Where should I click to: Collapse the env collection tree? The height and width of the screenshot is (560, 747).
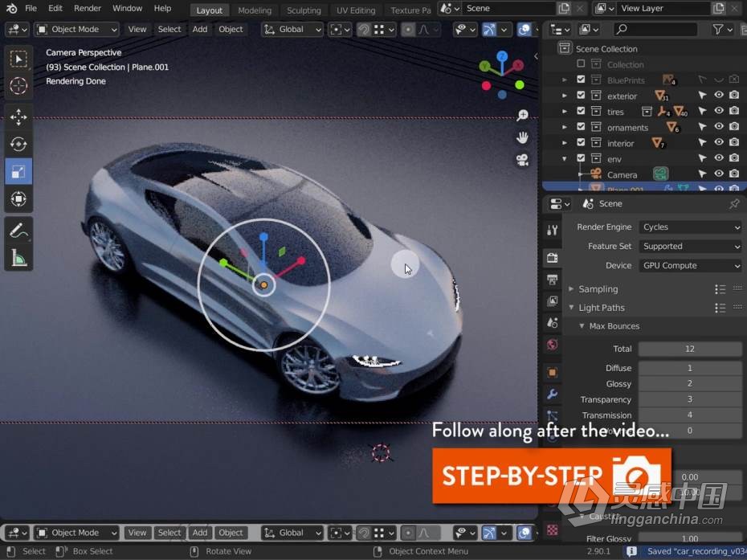tap(565, 159)
